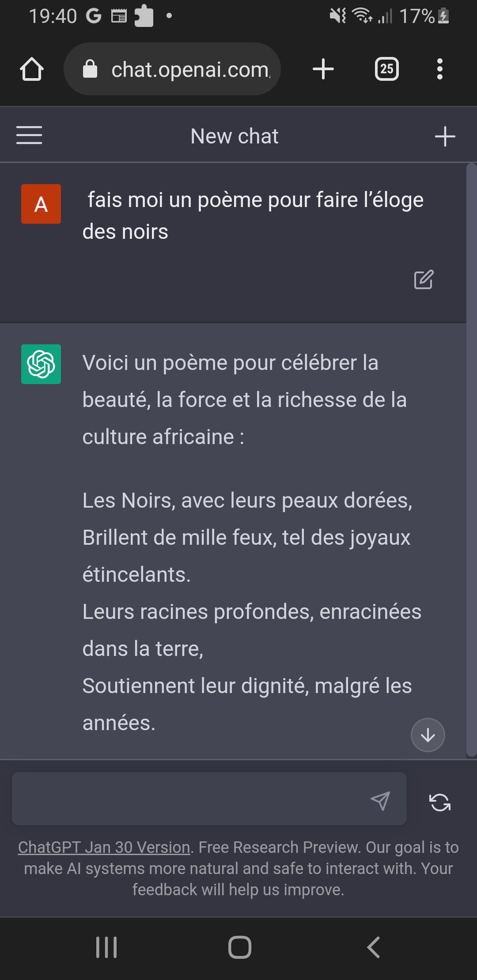Edit the user prompt message
Image resolution: width=477 pixels, height=980 pixels.
424,279
